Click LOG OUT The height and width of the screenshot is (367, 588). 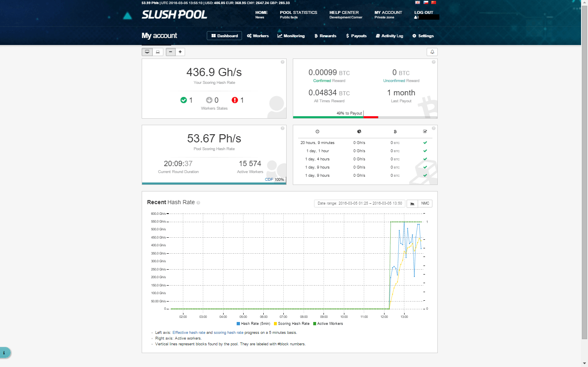point(424,13)
